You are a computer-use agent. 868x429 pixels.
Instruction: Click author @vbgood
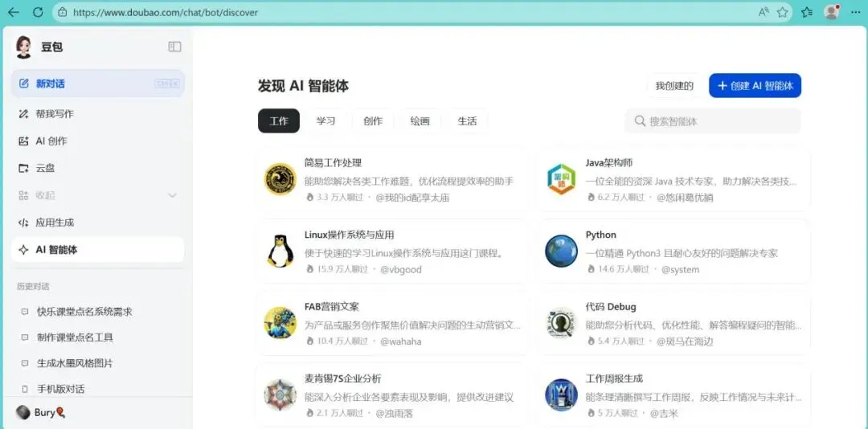click(401, 270)
